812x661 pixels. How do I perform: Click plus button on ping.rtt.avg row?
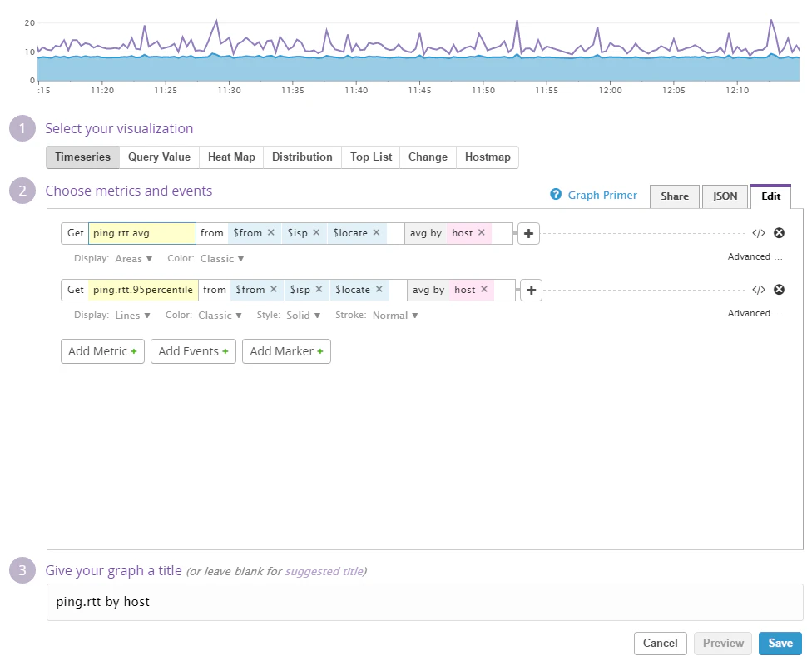[529, 234]
